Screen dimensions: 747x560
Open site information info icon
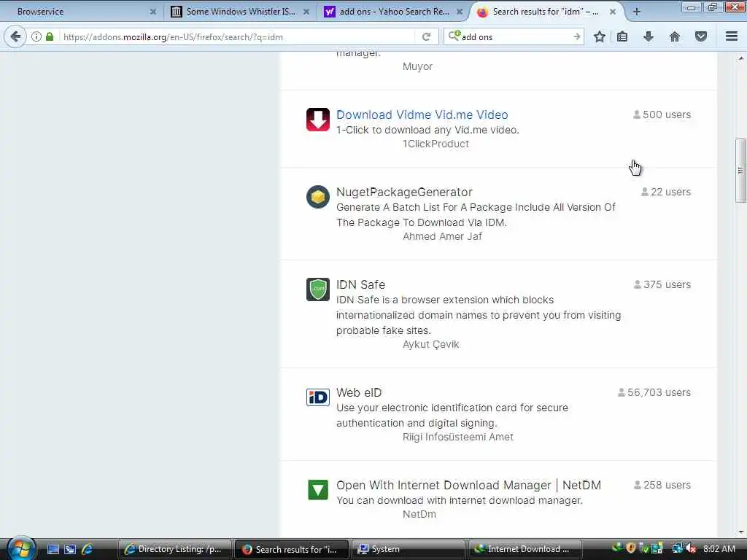36,36
